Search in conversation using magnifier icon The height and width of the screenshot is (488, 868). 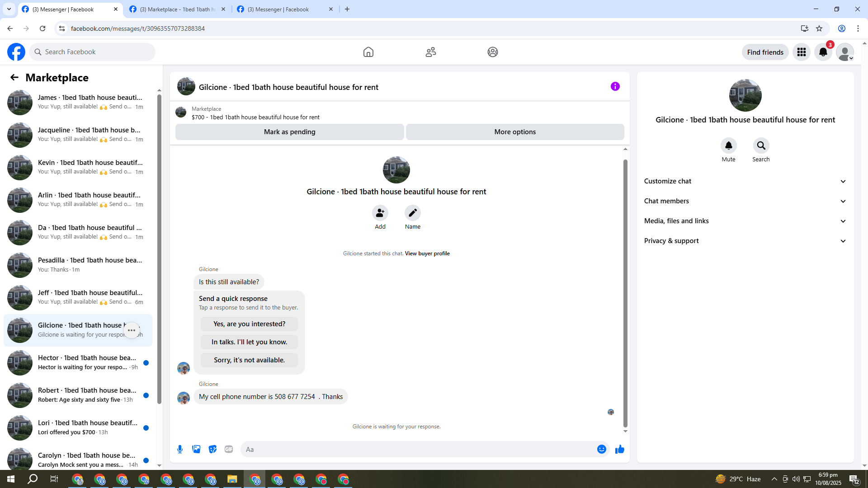coord(761,146)
